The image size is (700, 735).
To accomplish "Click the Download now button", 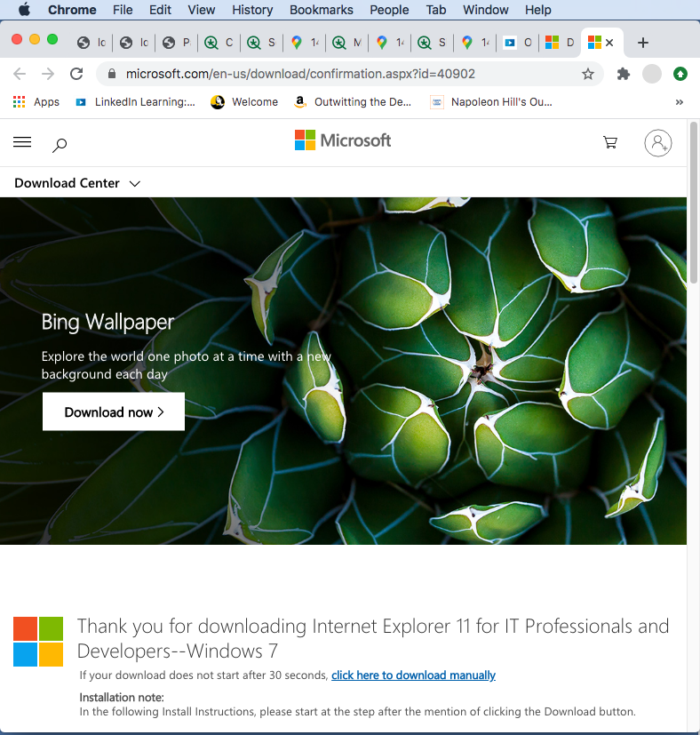I will click(114, 412).
